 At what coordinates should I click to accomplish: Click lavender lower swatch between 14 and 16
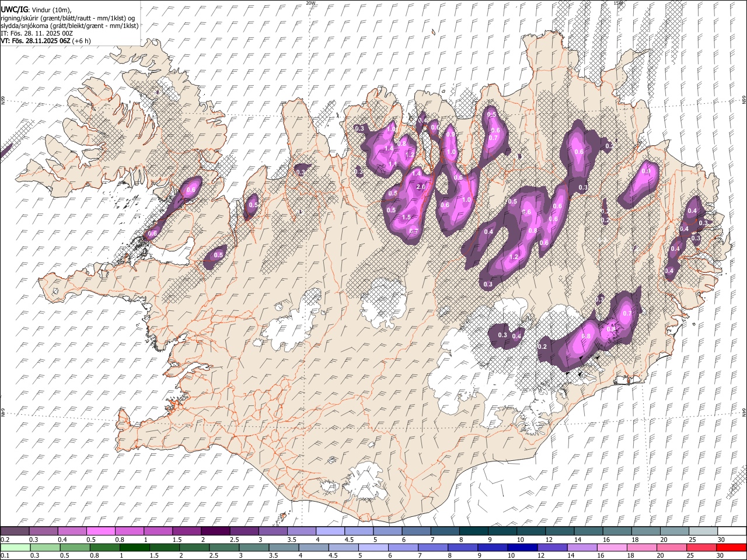583,547
